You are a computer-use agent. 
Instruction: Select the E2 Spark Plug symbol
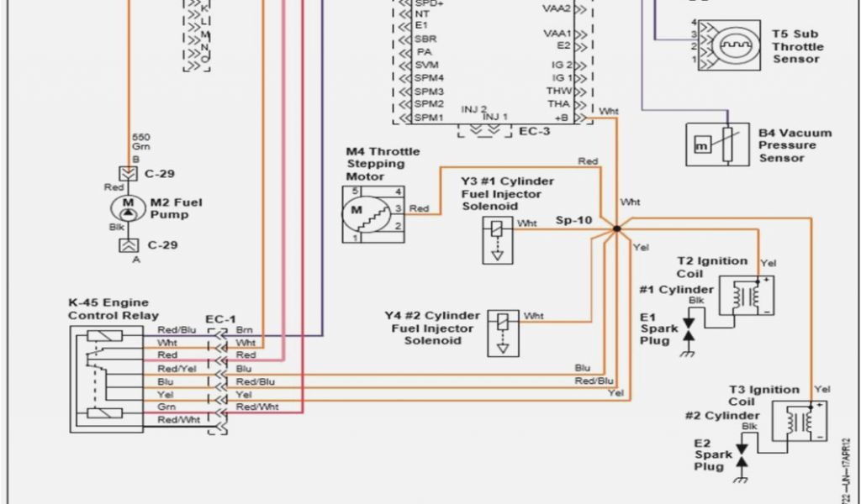click(x=742, y=459)
